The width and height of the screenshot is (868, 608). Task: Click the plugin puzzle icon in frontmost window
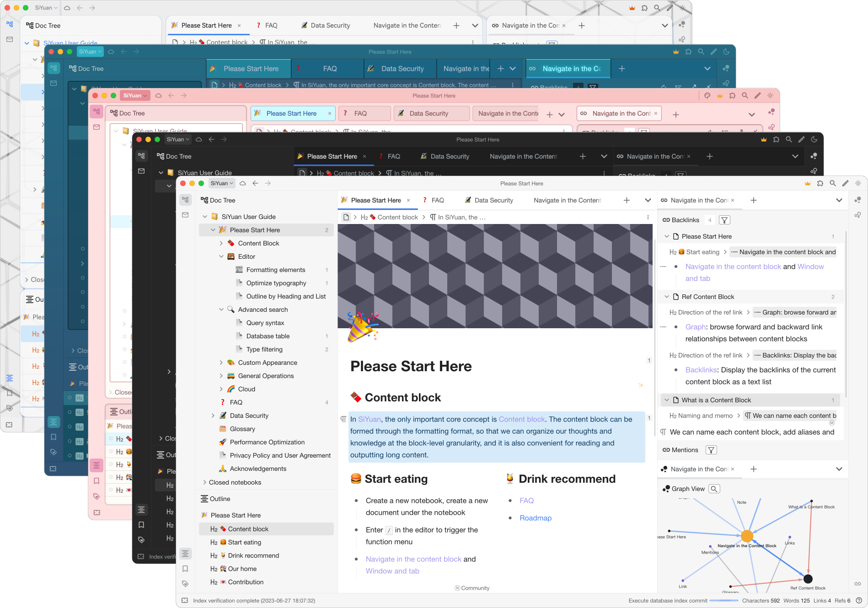[820, 183]
